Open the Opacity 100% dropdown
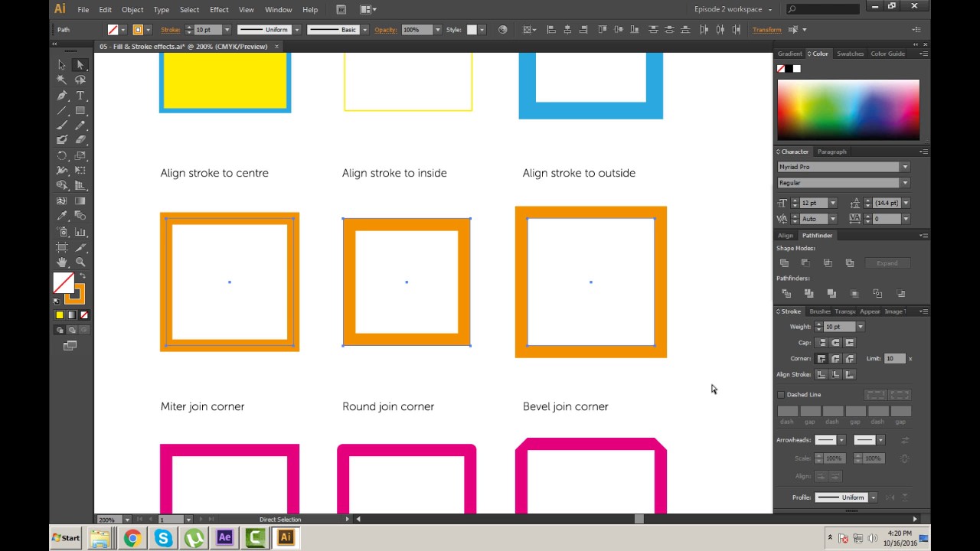The width and height of the screenshot is (980, 551). (438, 30)
